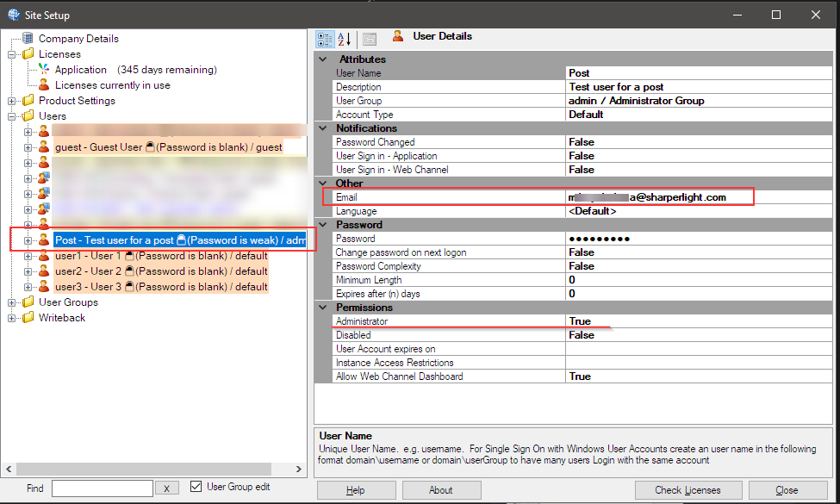Click the Site Setup title bar app icon
Image resolution: width=840 pixels, height=504 pixels.
pyautogui.click(x=14, y=15)
